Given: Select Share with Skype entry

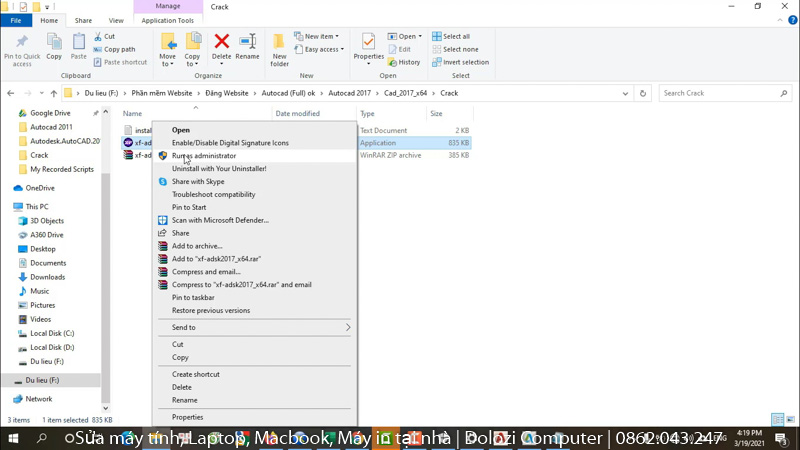Looking at the screenshot, I should [x=197, y=182].
